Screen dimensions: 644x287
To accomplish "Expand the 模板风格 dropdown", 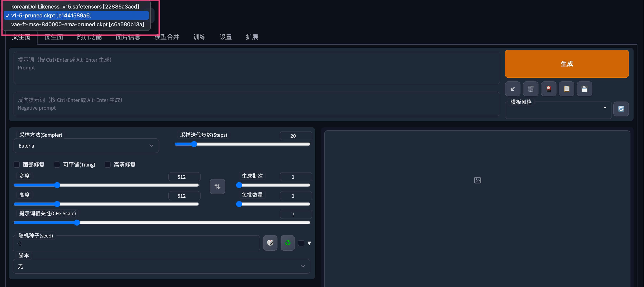I will pos(558,110).
